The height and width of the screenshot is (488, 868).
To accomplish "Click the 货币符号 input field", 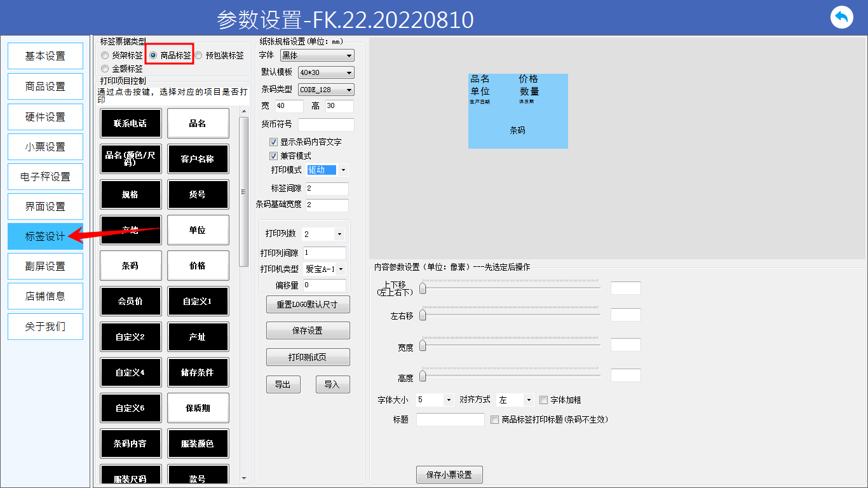I will [x=326, y=125].
